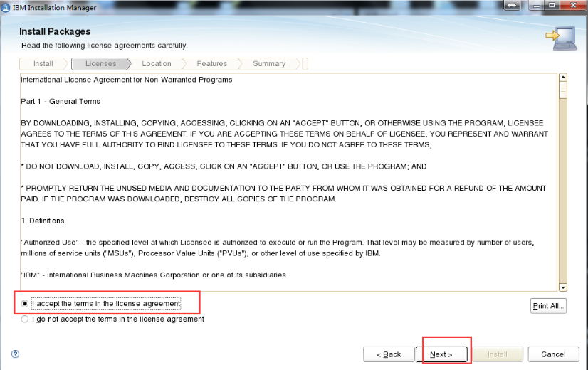Click the Next > button
The width and height of the screenshot is (588, 370).
point(441,354)
